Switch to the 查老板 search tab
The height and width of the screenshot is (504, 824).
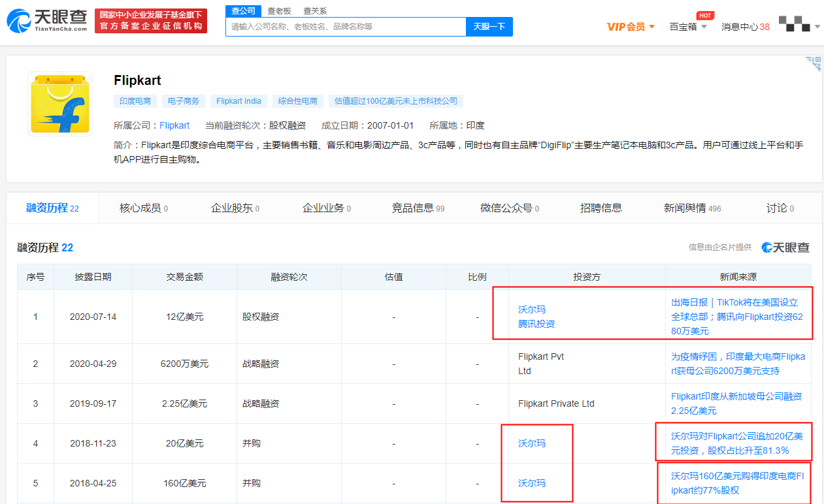click(279, 11)
